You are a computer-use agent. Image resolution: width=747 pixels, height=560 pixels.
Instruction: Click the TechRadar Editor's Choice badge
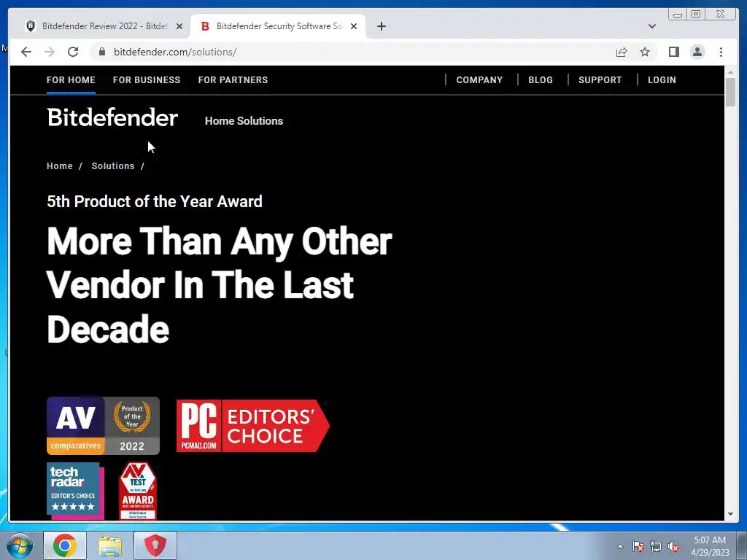(x=75, y=491)
